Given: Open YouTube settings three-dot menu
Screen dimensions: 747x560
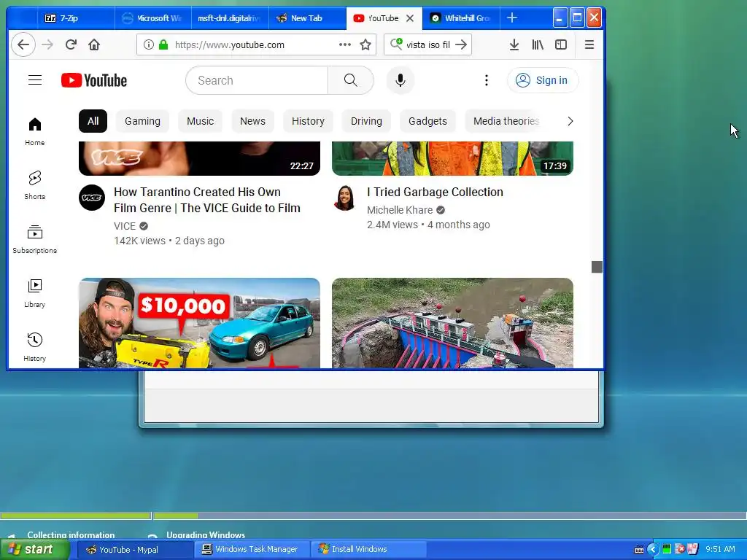Looking at the screenshot, I should [487, 80].
